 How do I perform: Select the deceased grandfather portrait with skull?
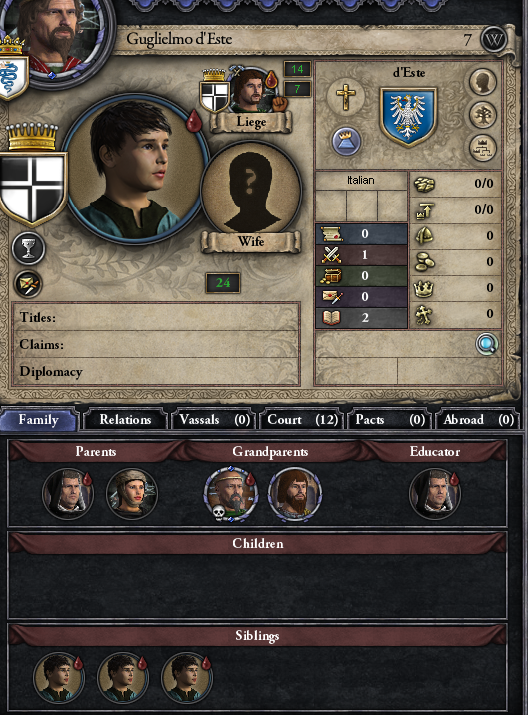coord(231,494)
